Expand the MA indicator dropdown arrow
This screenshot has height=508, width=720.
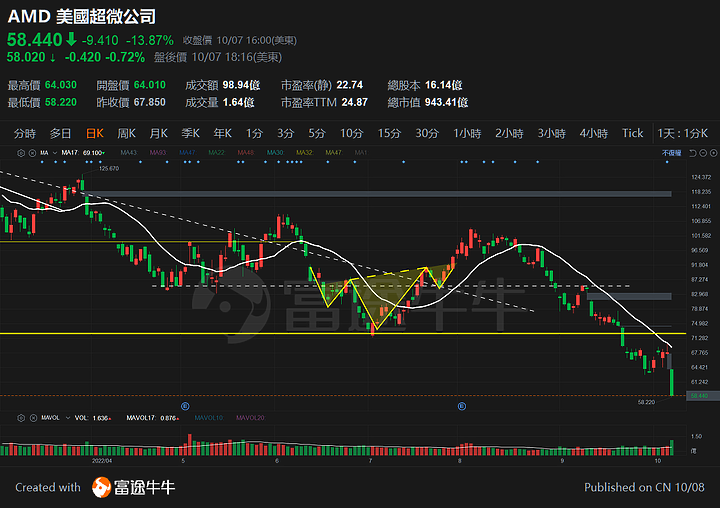click(x=55, y=153)
